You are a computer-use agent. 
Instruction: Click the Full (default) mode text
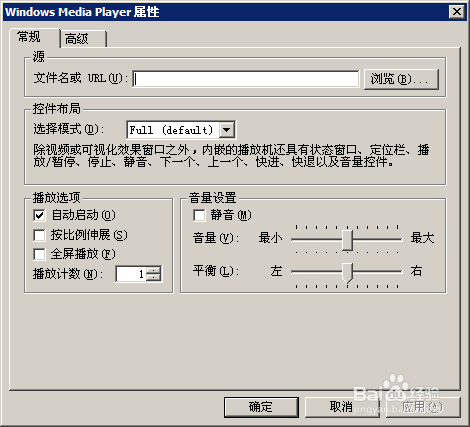pyautogui.click(x=171, y=130)
